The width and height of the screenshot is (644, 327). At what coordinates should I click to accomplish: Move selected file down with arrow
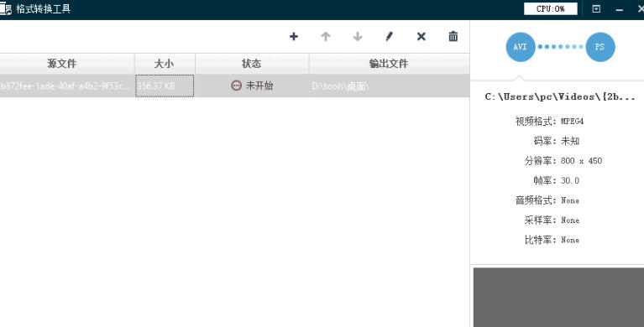(358, 37)
